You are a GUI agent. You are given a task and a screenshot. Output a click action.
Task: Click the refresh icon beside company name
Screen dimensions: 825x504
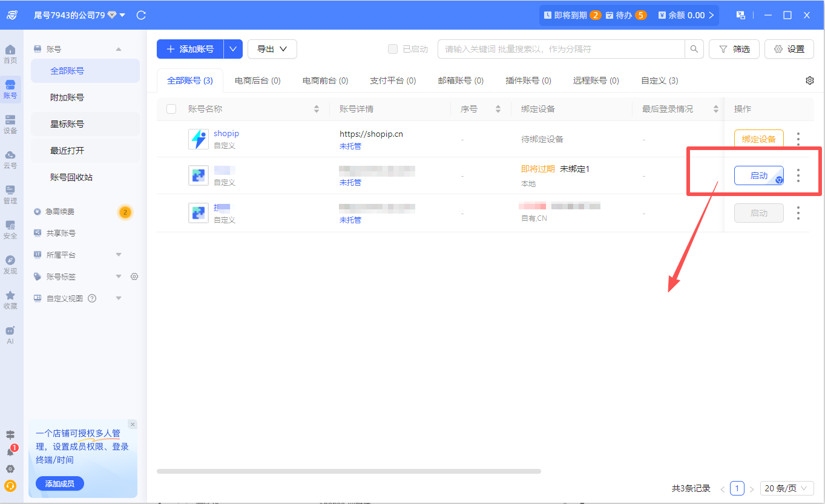pyautogui.click(x=141, y=15)
